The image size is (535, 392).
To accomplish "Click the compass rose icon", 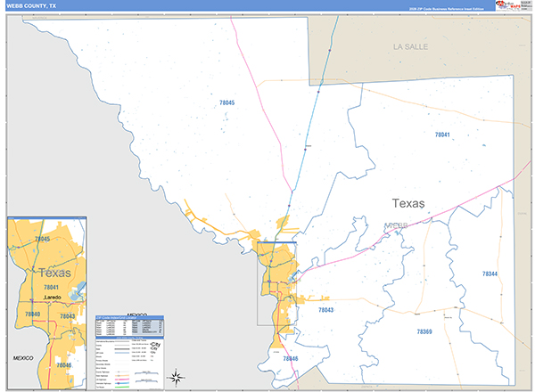I will [177, 376].
